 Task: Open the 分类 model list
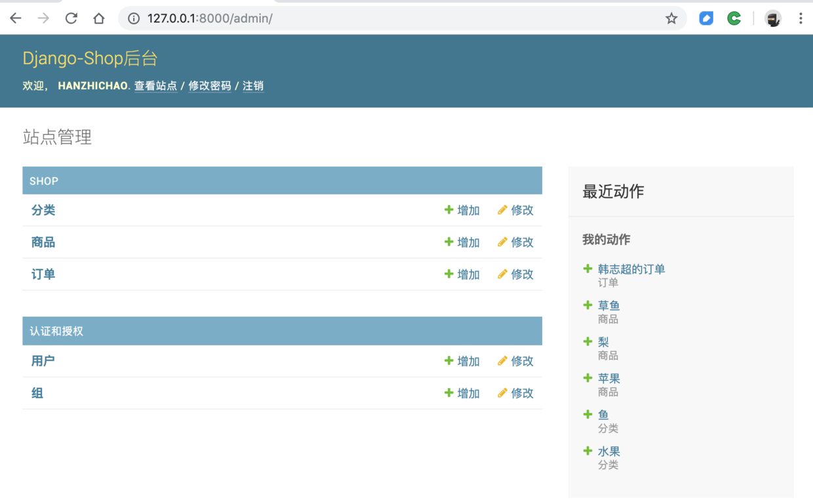pyautogui.click(x=43, y=210)
